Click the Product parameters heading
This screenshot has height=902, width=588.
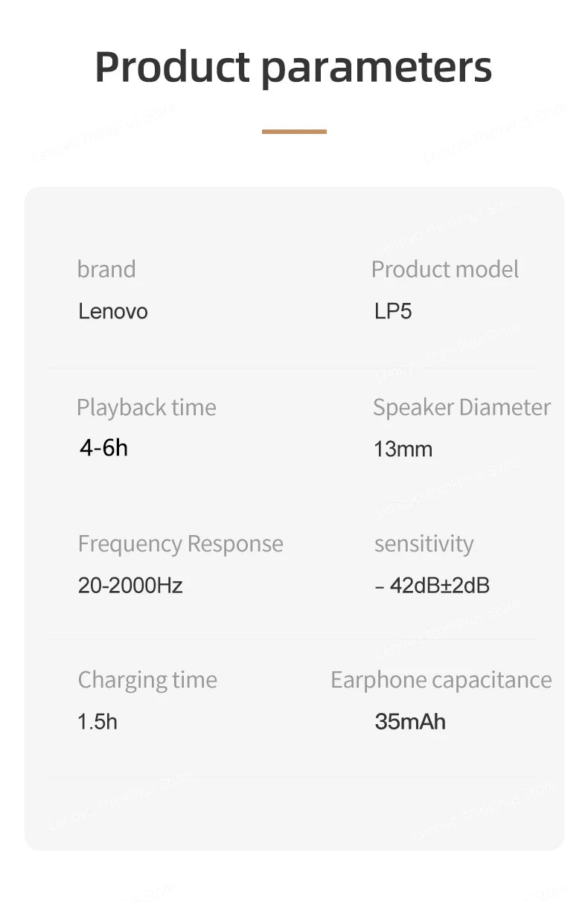pyautogui.click(x=293, y=67)
